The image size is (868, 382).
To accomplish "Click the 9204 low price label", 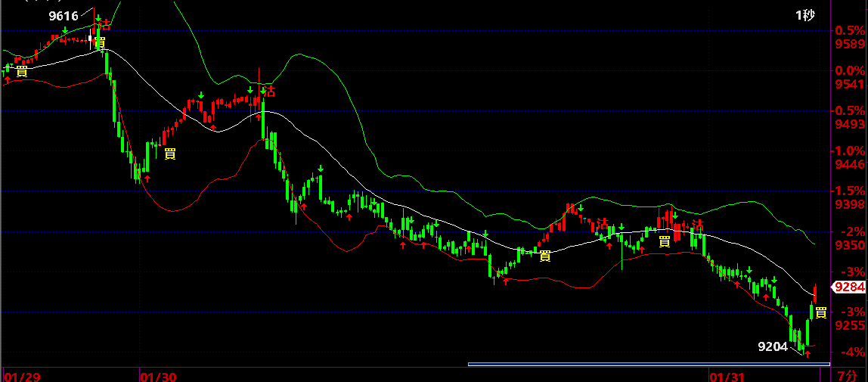I will (773, 346).
